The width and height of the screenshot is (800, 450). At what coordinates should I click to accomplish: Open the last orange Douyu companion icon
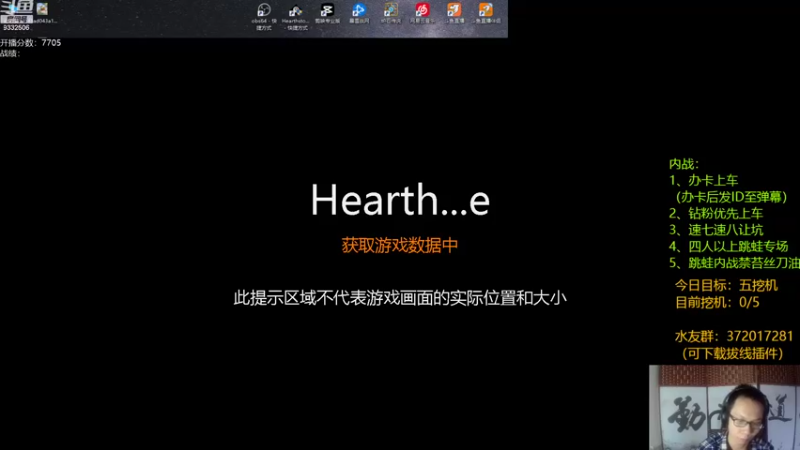486,10
